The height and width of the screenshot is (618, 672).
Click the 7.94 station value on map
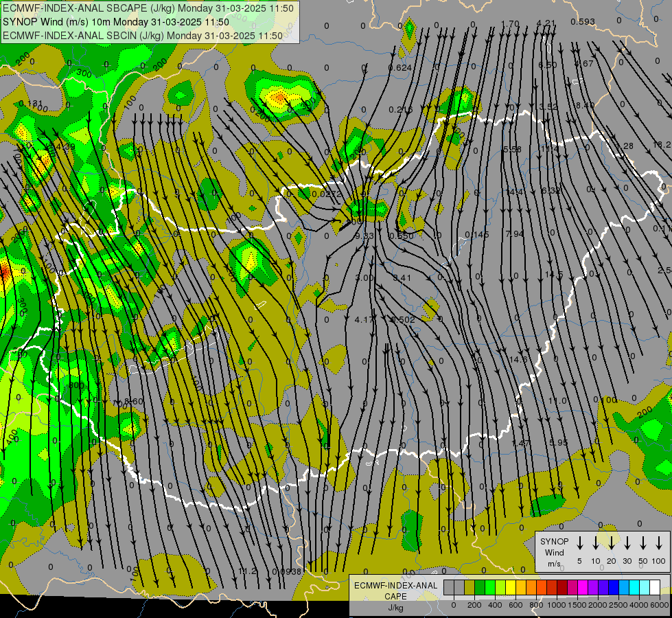click(514, 234)
